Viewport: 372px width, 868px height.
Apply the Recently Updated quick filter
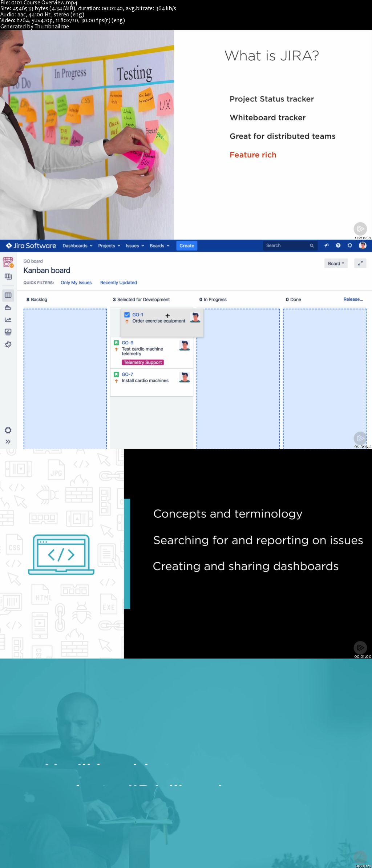click(x=118, y=283)
